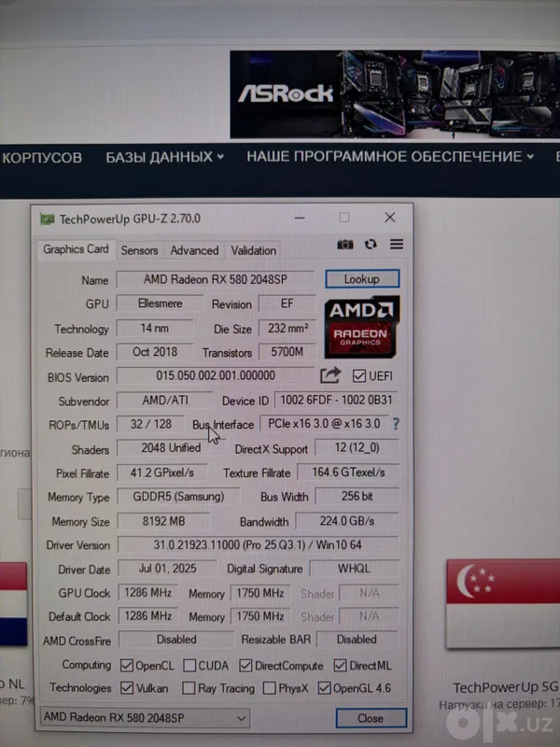
Task: Click the Transistors value 5700M
Action: 287,352
